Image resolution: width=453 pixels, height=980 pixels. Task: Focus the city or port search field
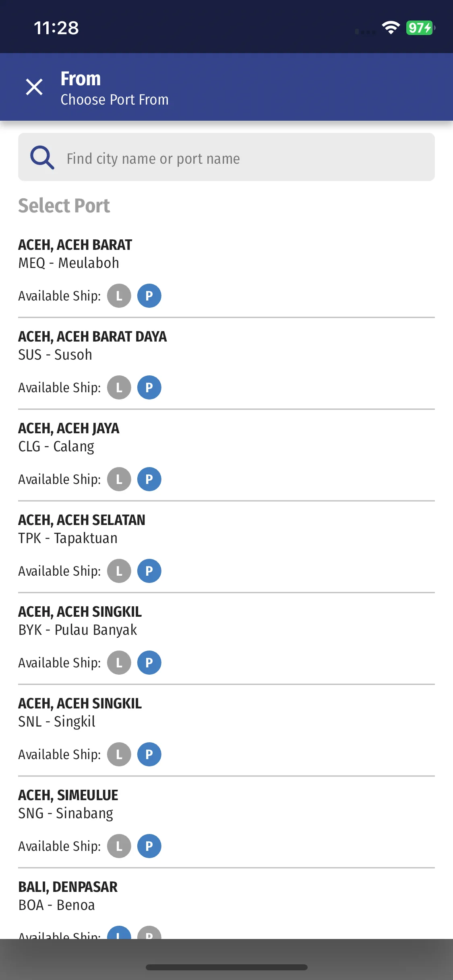point(242,159)
